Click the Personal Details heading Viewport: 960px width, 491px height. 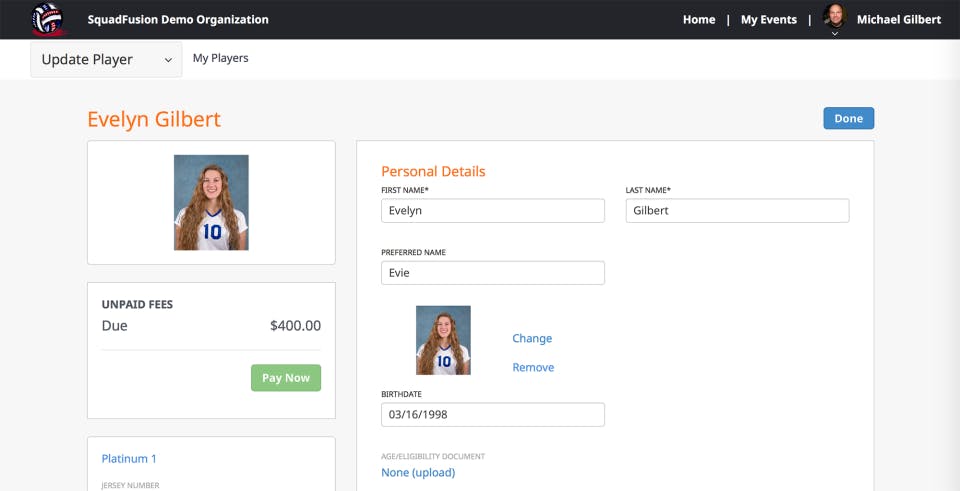(x=433, y=171)
